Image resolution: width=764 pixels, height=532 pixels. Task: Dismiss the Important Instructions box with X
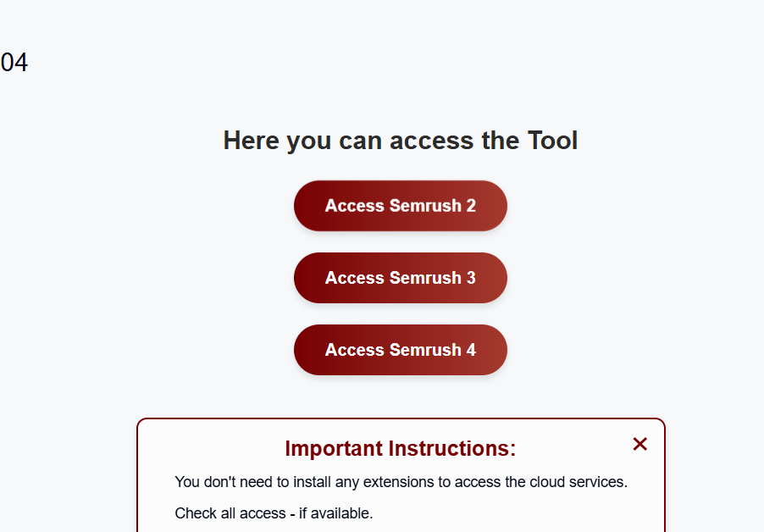[x=639, y=444]
